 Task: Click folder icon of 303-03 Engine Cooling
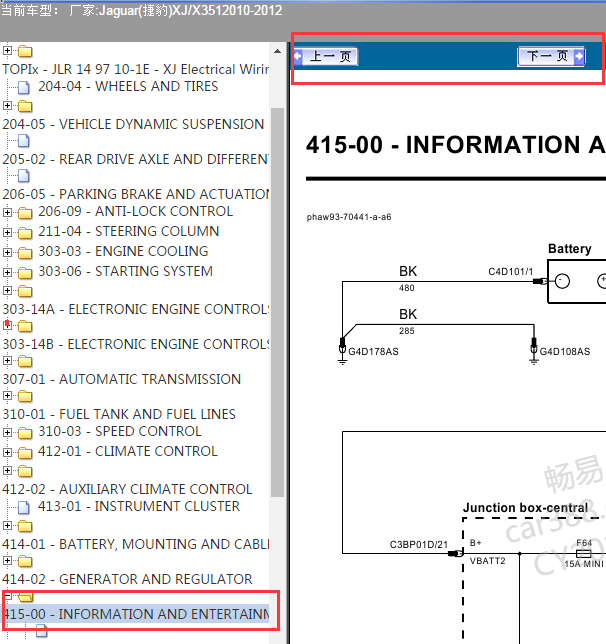pos(25,253)
